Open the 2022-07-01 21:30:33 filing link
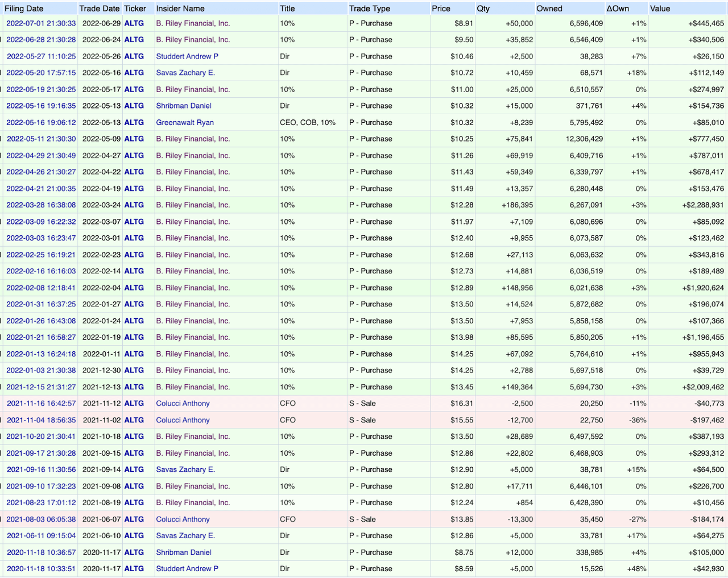This screenshot has height=578, width=728. (41, 23)
